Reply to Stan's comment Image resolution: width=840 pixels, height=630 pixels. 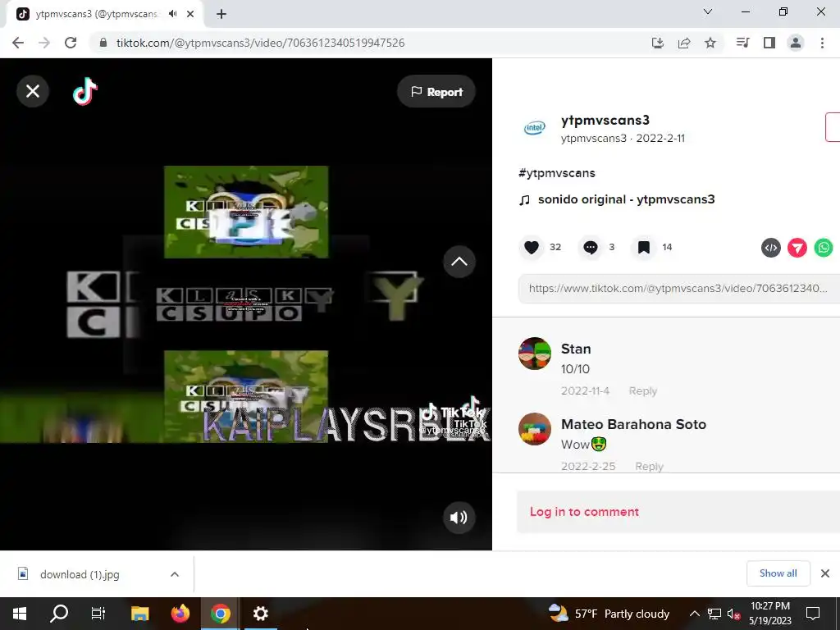point(643,390)
